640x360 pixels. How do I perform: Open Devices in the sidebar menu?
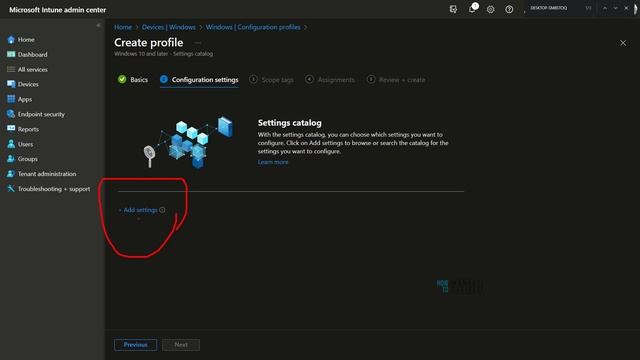point(28,84)
